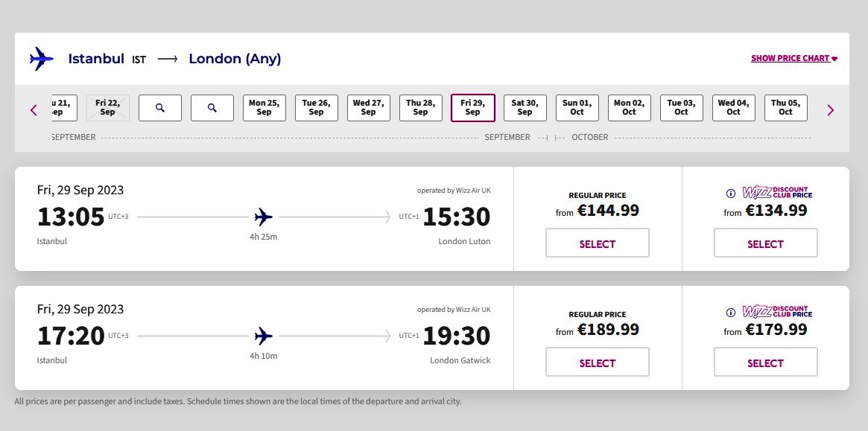The height and width of the screenshot is (431, 868).
Task: Select Mon 25, Sep date tab
Action: click(264, 108)
